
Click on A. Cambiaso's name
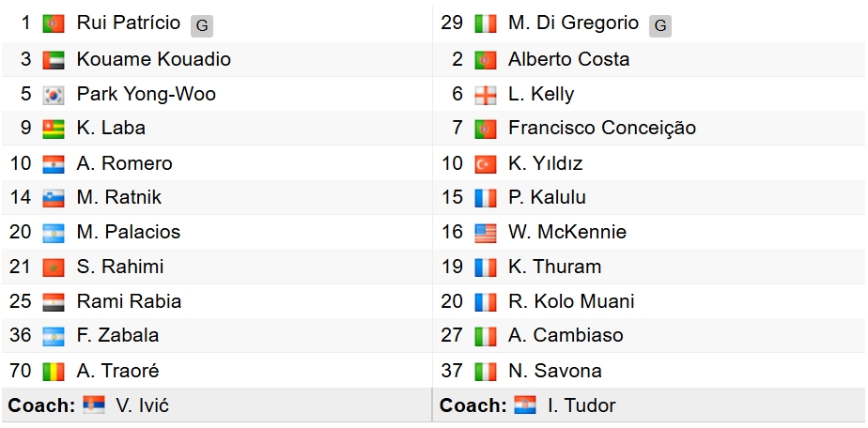coord(566,335)
